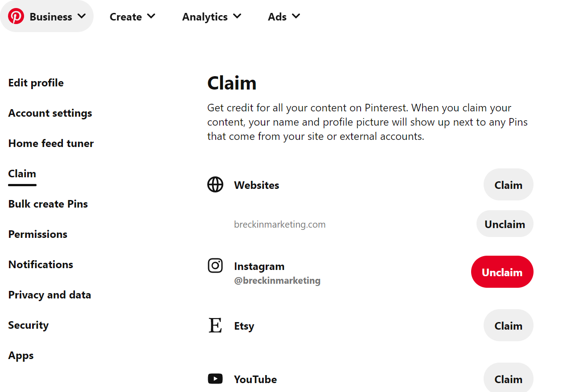Unclaim the breckinmarketing.com website
This screenshot has height=392, width=583.
click(505, 224)
